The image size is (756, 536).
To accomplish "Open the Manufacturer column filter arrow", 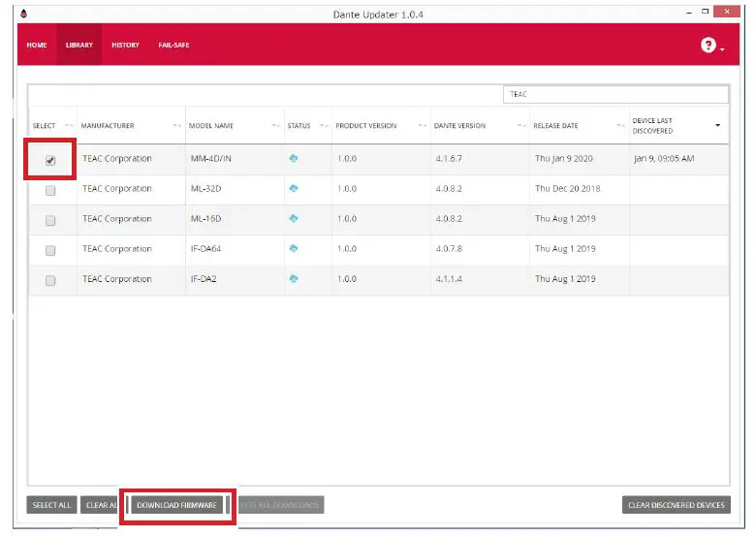I will pos(176,126).
